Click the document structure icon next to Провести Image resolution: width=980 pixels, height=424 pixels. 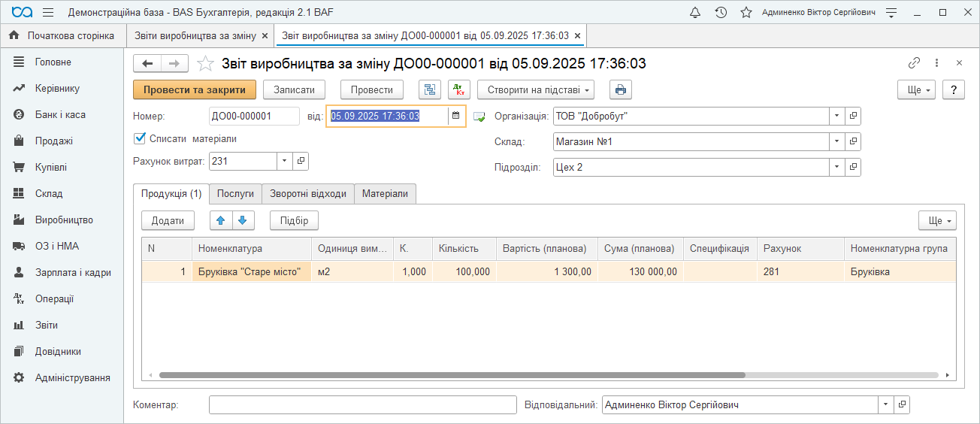[x=430, y=89]
